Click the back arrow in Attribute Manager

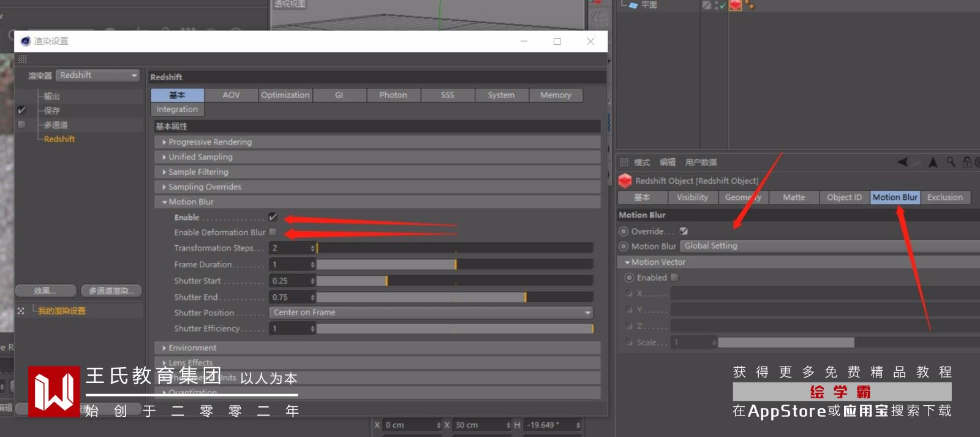pyautogui.click(x=903, y=162)
